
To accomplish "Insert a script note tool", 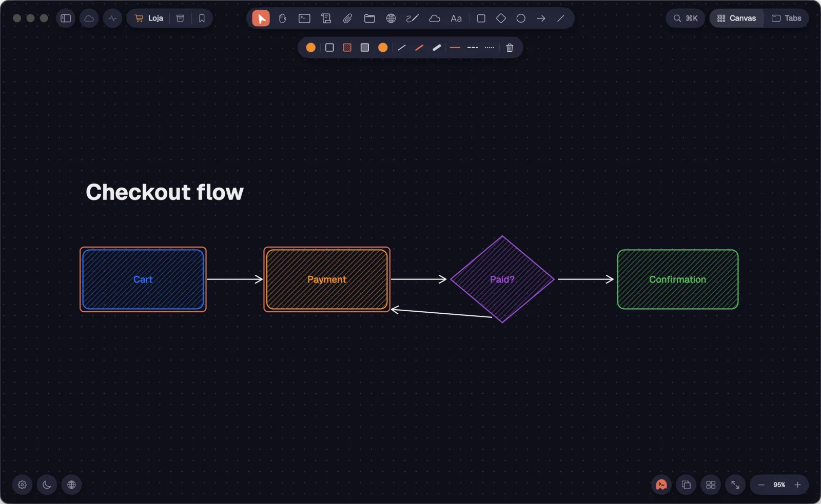I will (326, 18).
